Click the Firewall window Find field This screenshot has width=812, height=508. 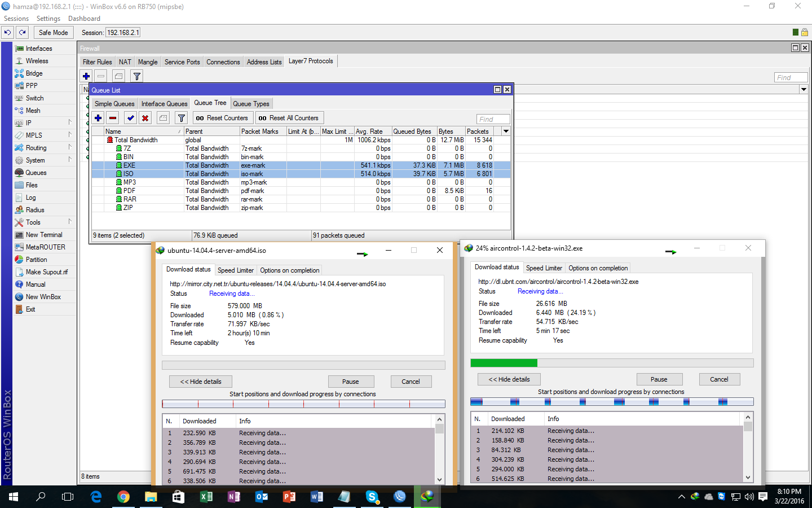[791, 77]
